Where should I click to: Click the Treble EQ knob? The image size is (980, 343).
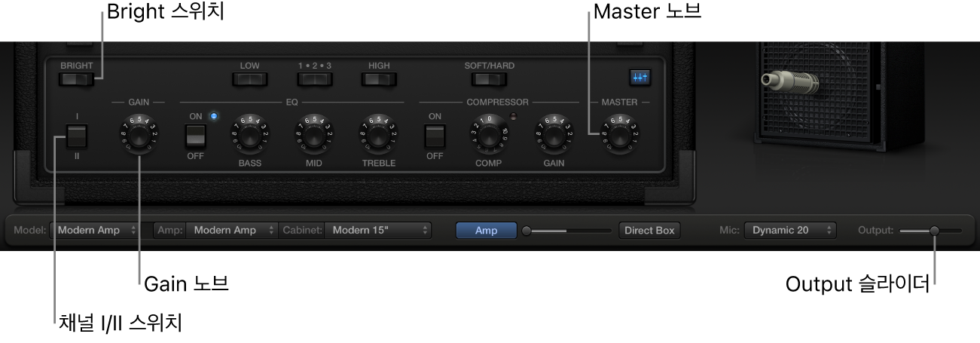[x=379, y=136]
